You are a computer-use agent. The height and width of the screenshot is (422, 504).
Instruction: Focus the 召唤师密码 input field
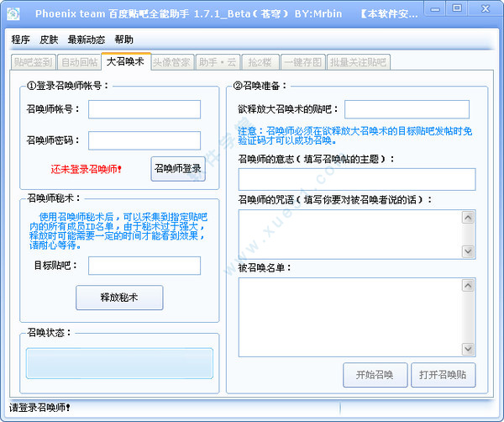144,140
